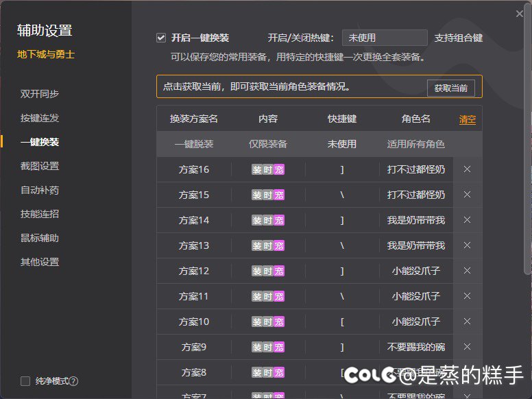Delete 方案14 with its X icon
Screen dimensions: 532x399
(467, 220)
